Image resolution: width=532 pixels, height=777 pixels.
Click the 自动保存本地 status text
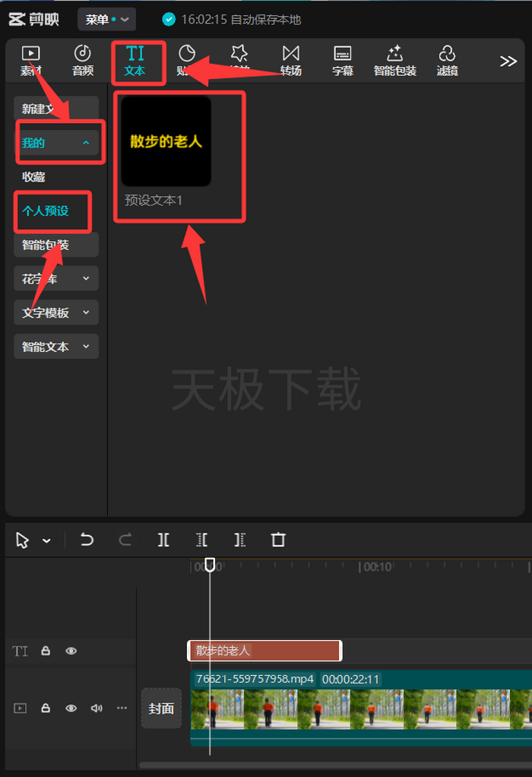click(x=266, y=19)
